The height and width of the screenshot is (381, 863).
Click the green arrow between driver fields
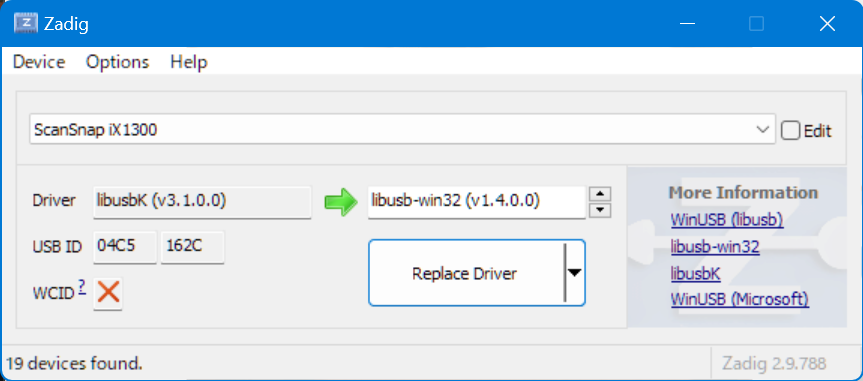click(x=341, y=202)
